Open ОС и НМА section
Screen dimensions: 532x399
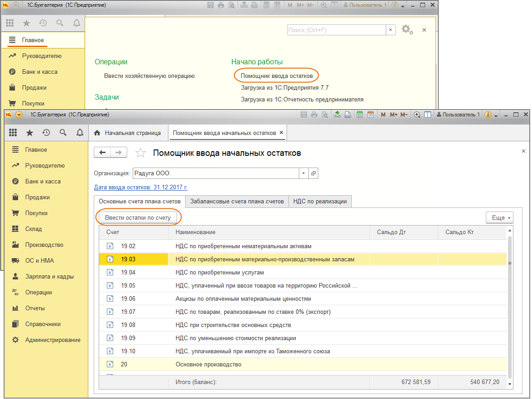point(39,261)
